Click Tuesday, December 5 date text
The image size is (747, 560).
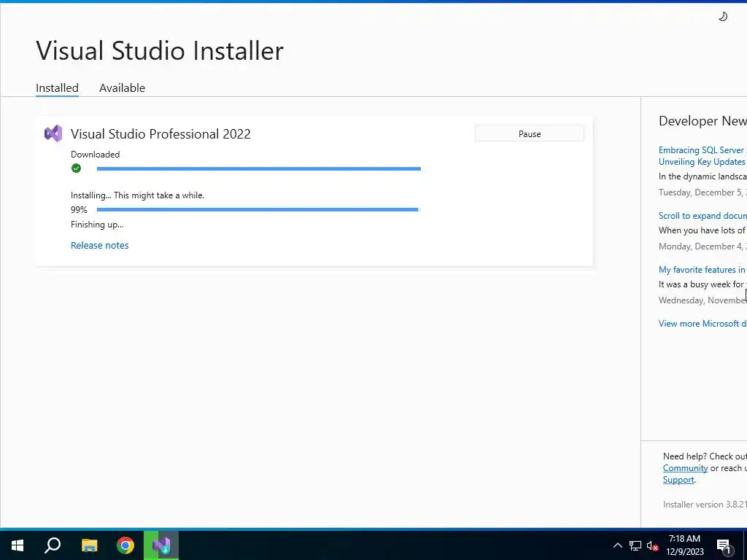pyautogui.click(x=703, y=192)
